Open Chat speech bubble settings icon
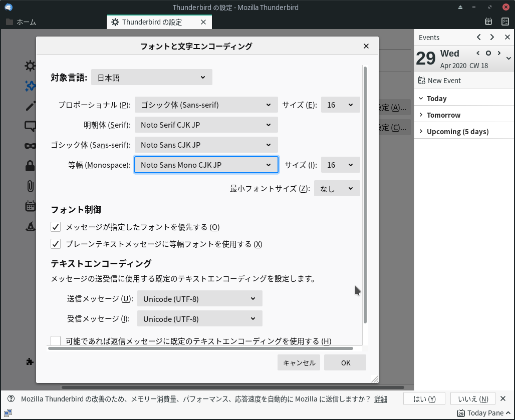Viewport: 515px width, 420px height. coord(30,126)
